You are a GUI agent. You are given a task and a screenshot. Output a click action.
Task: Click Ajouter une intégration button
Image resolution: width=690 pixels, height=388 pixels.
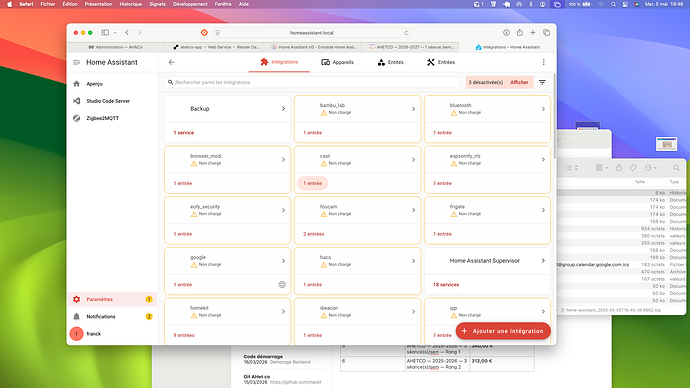tap(503, 331)
